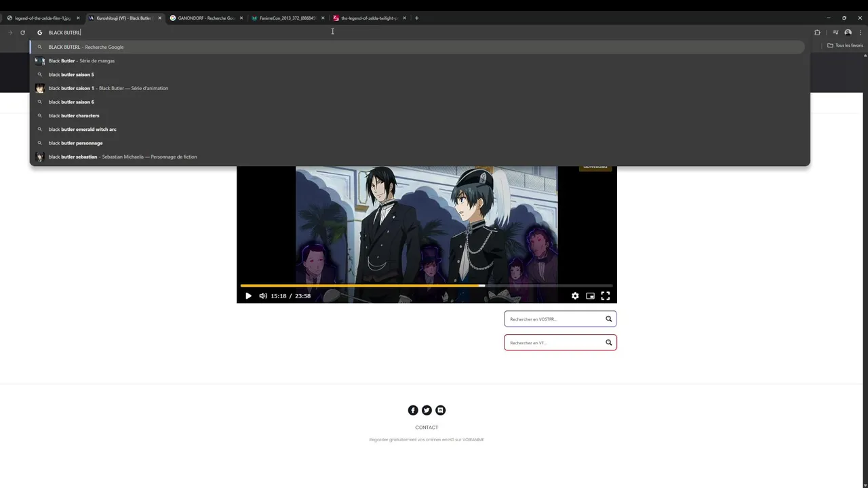868x488 pixels.
Task: Open the third social icon in the footer
Action: [441, 410]
